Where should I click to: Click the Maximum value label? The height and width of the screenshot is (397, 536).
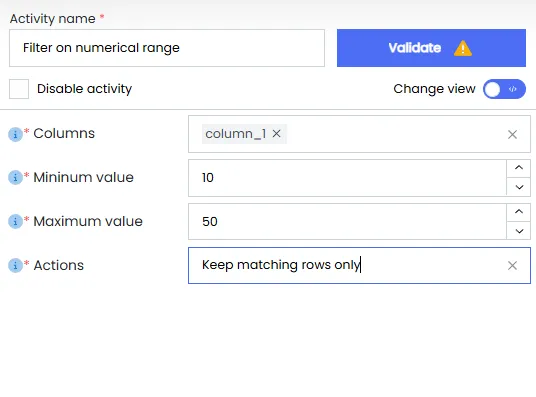[x=88, y=221]
